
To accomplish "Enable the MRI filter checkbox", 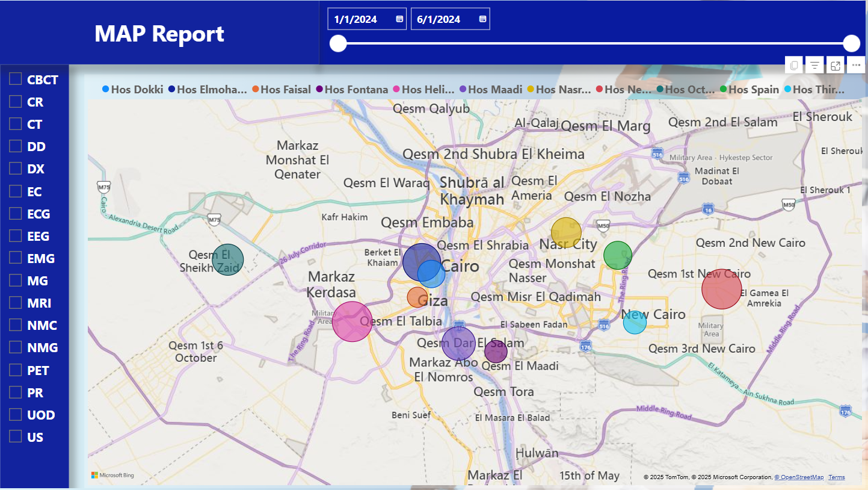I will [x=16, y=303].
